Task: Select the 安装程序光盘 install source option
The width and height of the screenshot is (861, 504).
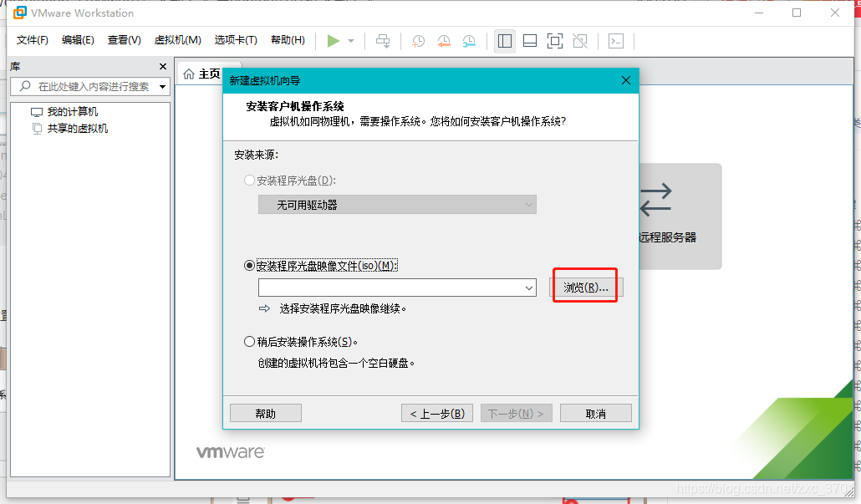Action: pyautogui.click(x=250, y=180)
